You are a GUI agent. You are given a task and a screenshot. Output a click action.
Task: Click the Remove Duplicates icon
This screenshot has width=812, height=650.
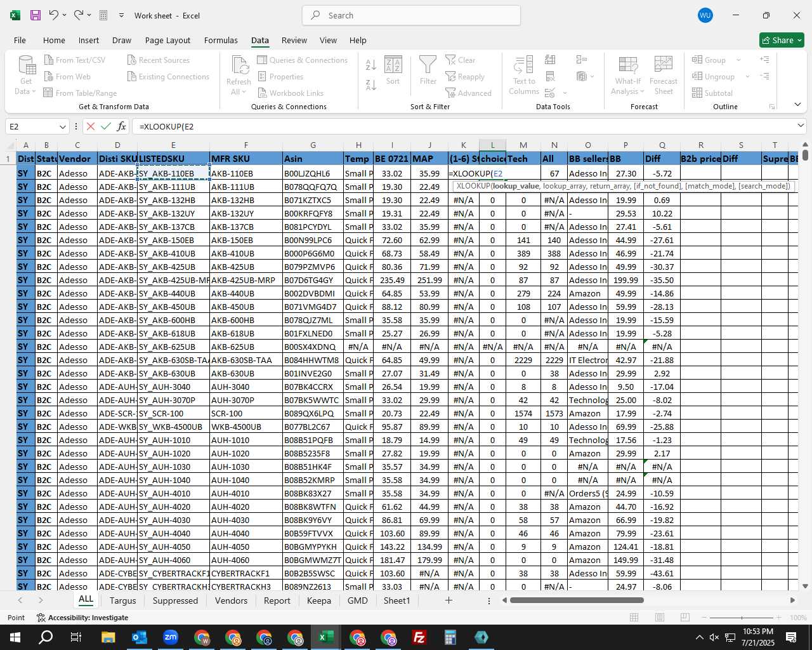click(x=550, y=76)
